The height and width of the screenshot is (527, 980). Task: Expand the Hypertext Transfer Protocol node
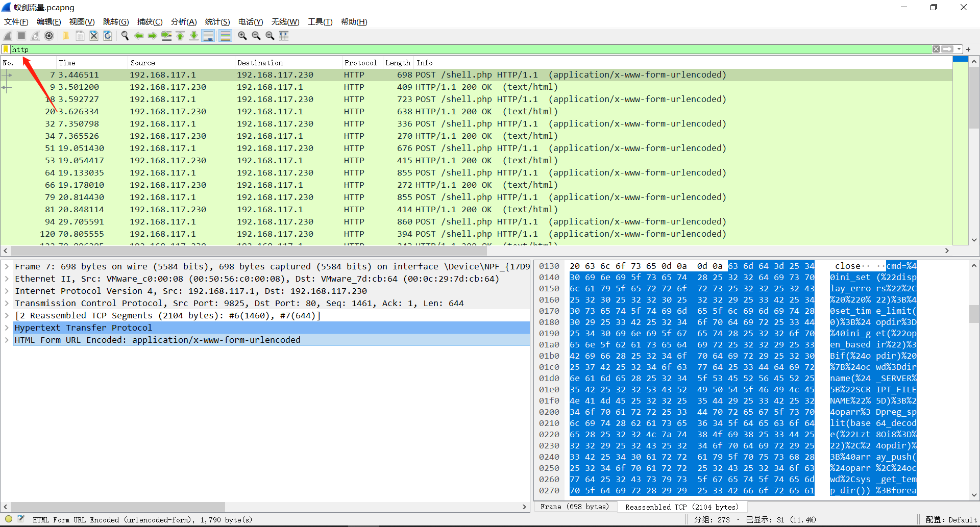[7, 328]
